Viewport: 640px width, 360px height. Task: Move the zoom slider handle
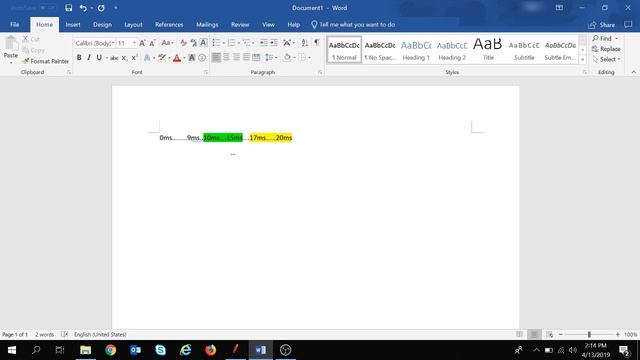(589, 334)
